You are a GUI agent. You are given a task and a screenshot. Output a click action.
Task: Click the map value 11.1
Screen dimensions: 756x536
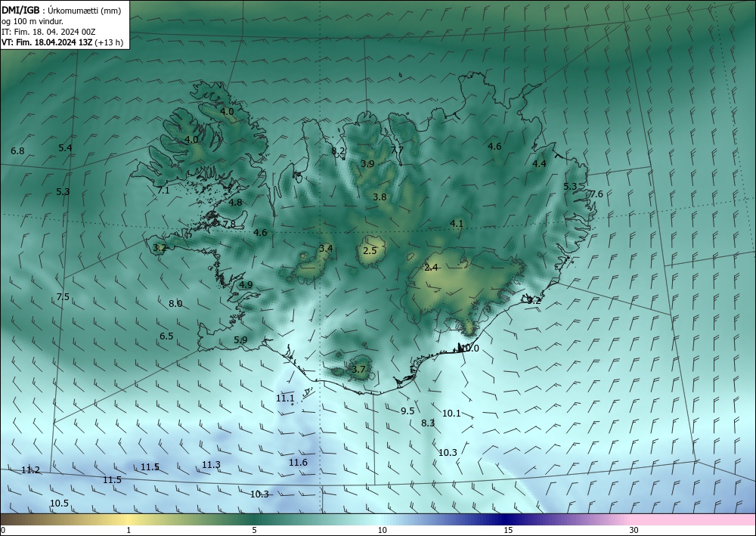[x=286, y=398]
